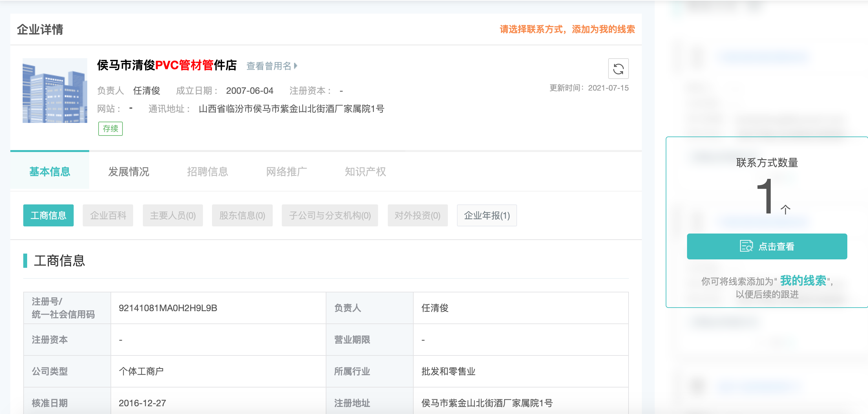868x414 pixels.
Task: Click the 工商信息 section heading
Action: click(x=59, y=261)
